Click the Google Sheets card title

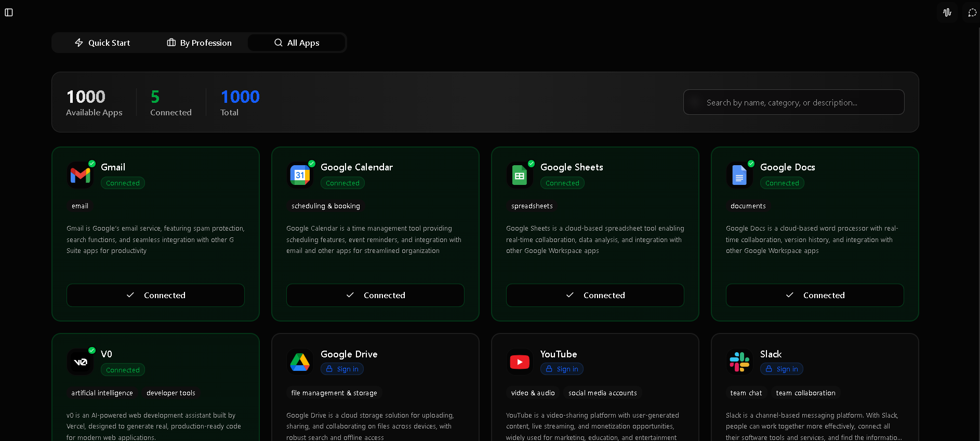(572, 167)
